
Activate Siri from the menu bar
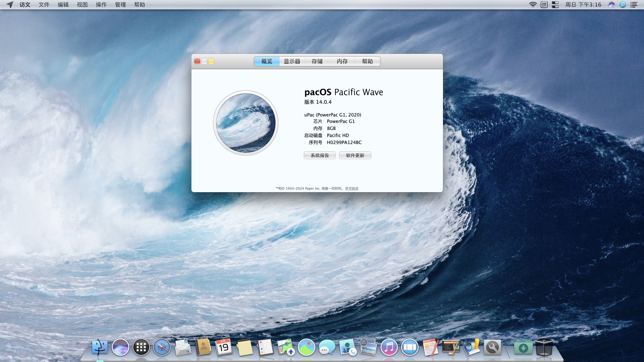[612, 5]
